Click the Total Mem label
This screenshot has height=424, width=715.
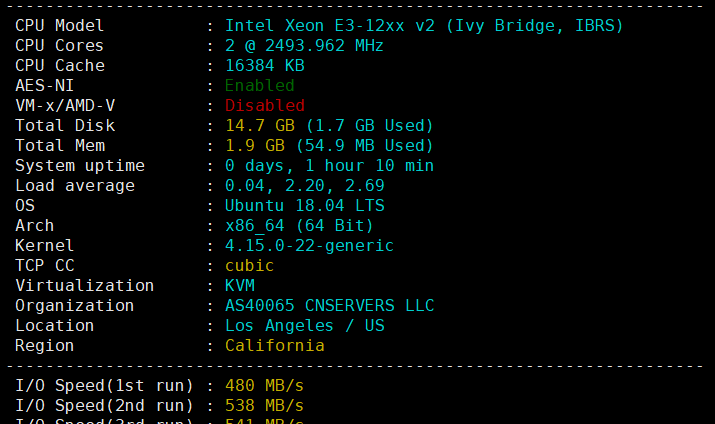[x=60, y=146]
